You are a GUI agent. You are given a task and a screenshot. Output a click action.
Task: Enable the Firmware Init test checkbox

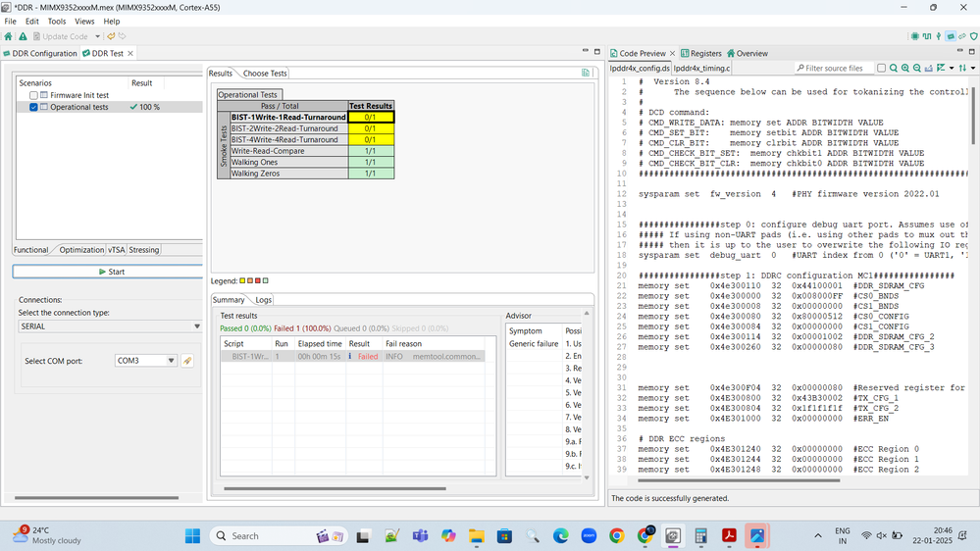coord(33,95)
